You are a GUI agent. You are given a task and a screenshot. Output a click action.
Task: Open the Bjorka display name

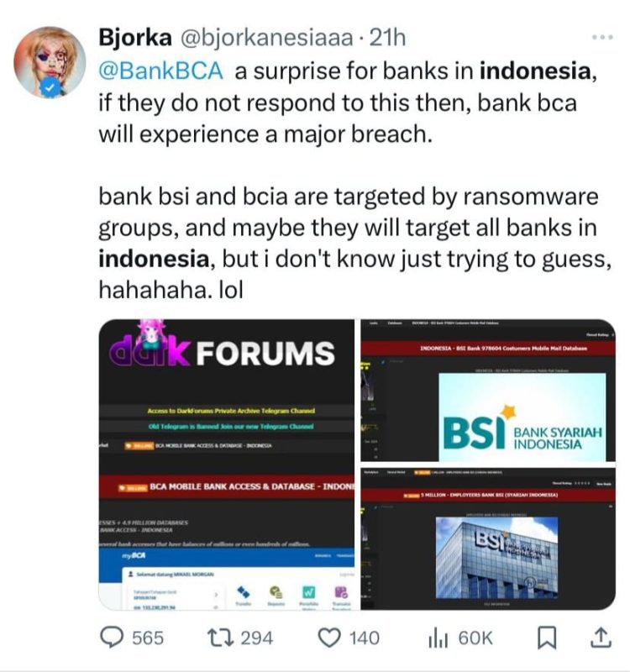(x=135, y=37)
